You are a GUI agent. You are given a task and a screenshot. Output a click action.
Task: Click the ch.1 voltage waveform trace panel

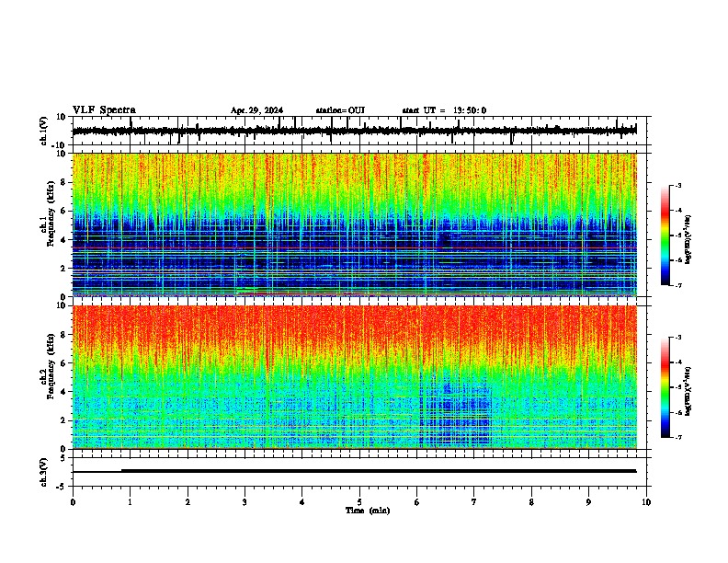[x=361, y=131]
